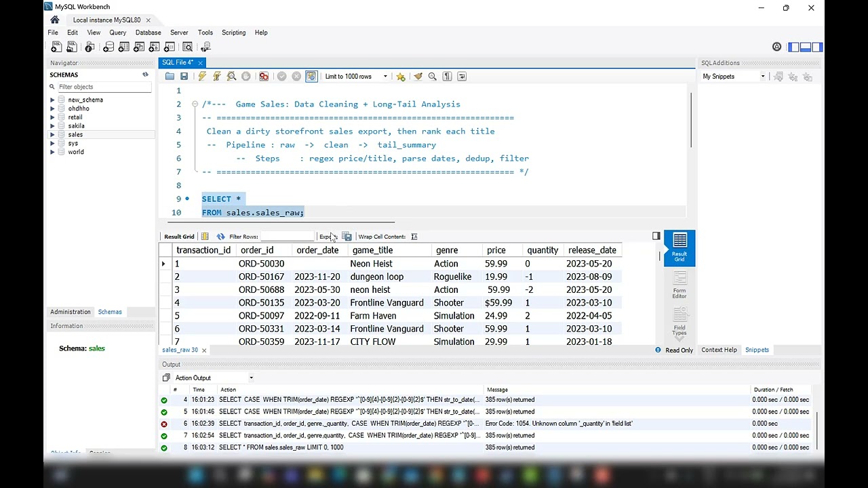This screenshot has width=868, height=488.
Task: Toggle display of invisible characters
Action: [447, 77]
